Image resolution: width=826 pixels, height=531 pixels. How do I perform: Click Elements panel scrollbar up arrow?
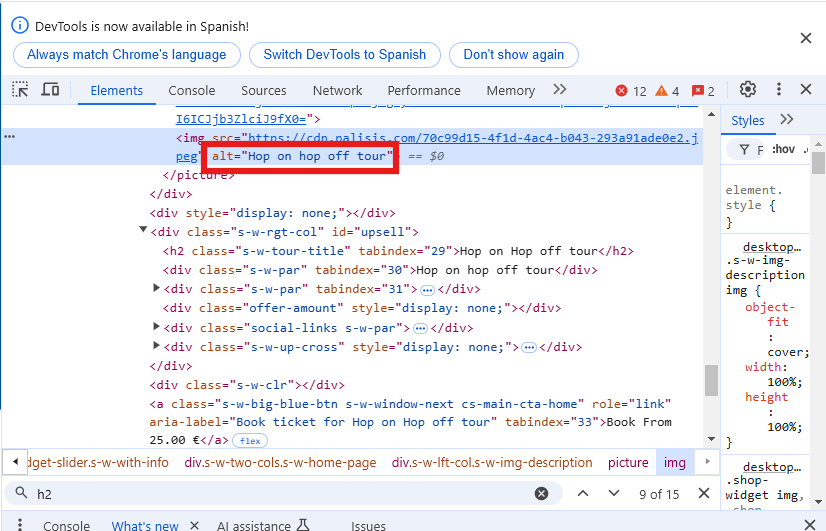[711, 114]
